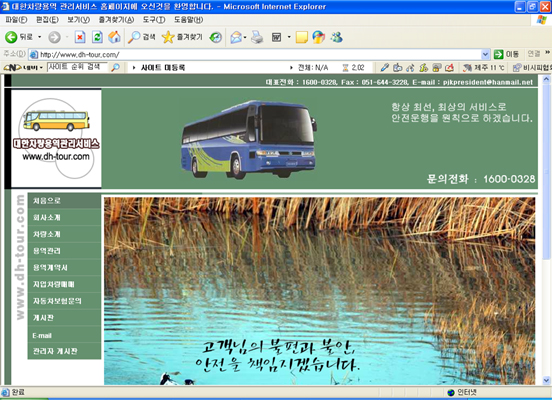Open the 차량소개 navigation link
Image resolution: width=552 pixels, height=400 pixels.
pyautogui.click(x=64, y=234)
